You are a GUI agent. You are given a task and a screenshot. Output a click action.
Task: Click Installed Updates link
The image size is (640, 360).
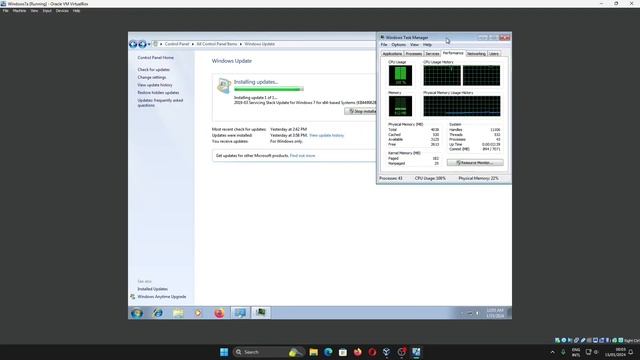[152, 289]
